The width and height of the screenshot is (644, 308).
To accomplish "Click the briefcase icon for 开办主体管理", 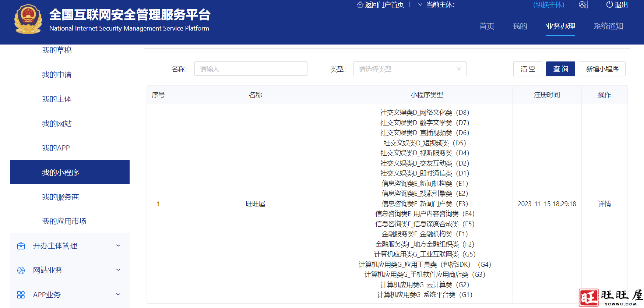I will [x=21, y=246].
